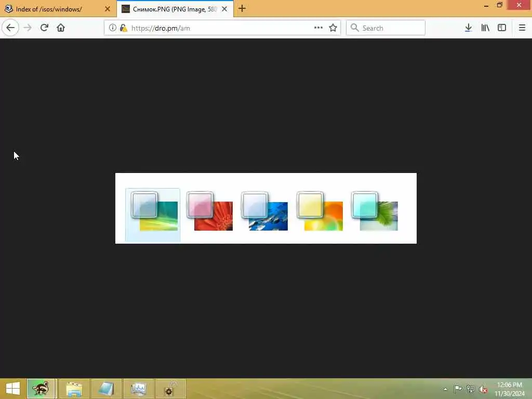Open the Action Center flag icon
Viewport: 532px width, 399px height.
click(458, 389)
